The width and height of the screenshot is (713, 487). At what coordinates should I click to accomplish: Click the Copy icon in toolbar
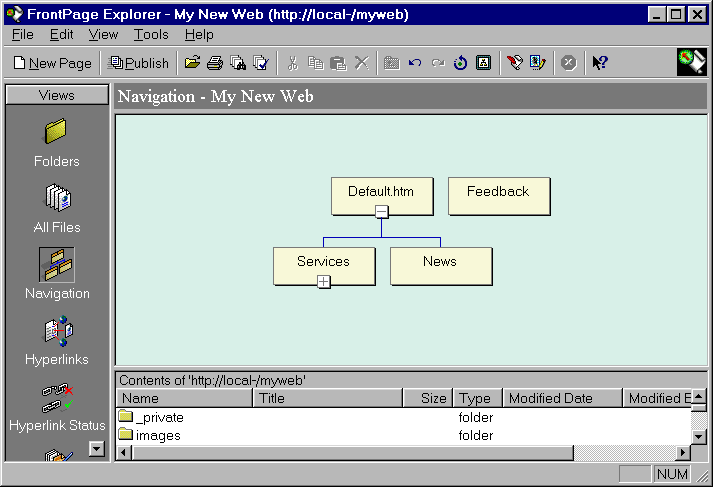click(315, 63)
